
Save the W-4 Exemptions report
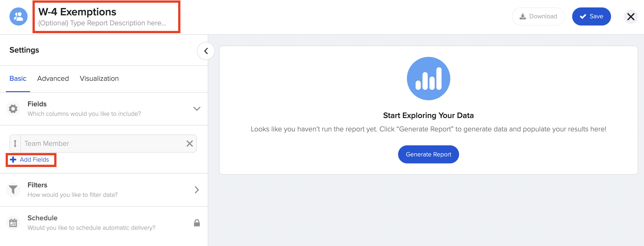coord(591,16)
